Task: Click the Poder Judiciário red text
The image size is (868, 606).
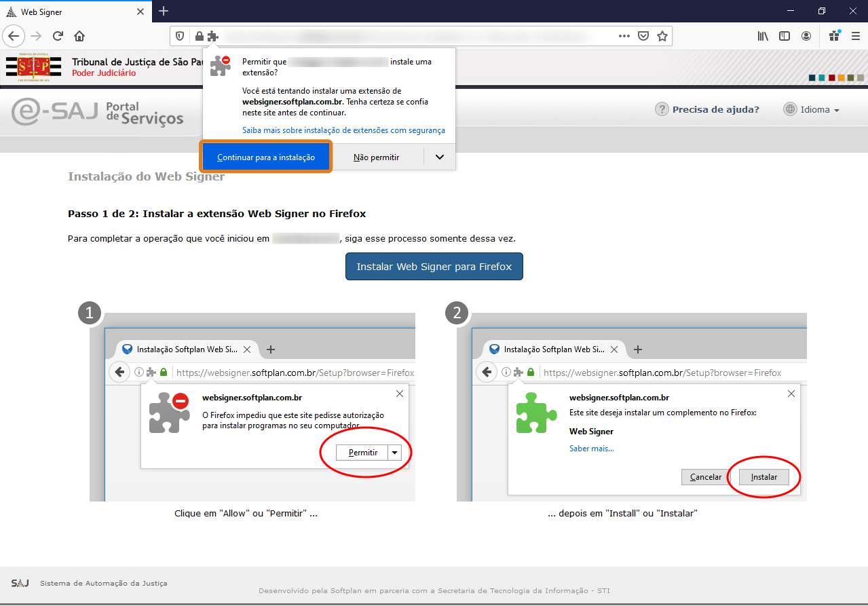Action: pyautogui.click(x=104, y=73)
